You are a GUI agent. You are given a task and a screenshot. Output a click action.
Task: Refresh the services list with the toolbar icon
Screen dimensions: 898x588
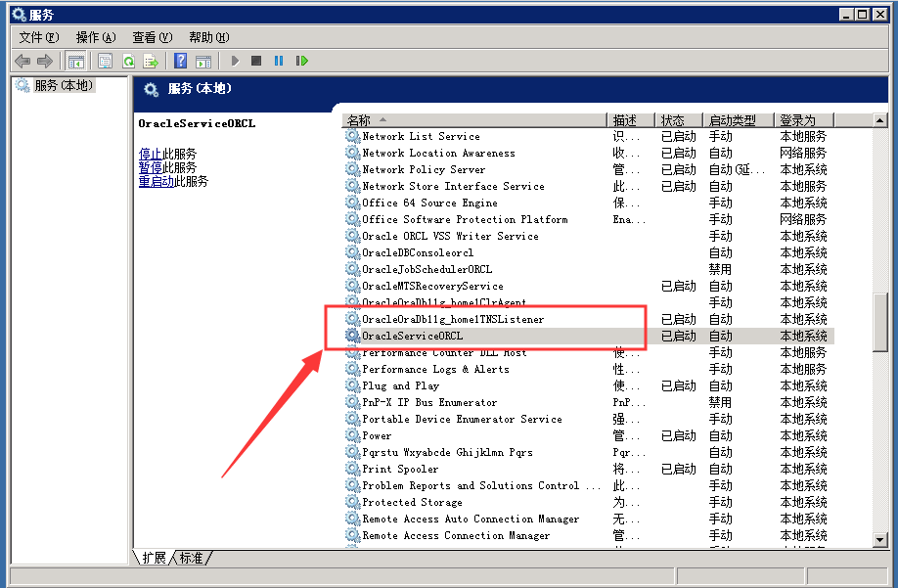[129, 61]
